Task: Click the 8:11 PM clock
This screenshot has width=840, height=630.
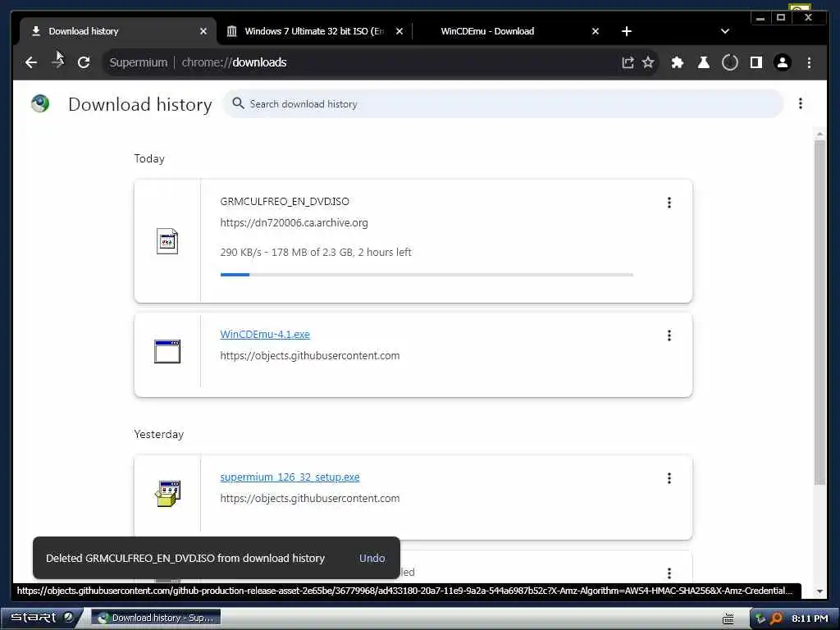Action: tap(810, 619)
